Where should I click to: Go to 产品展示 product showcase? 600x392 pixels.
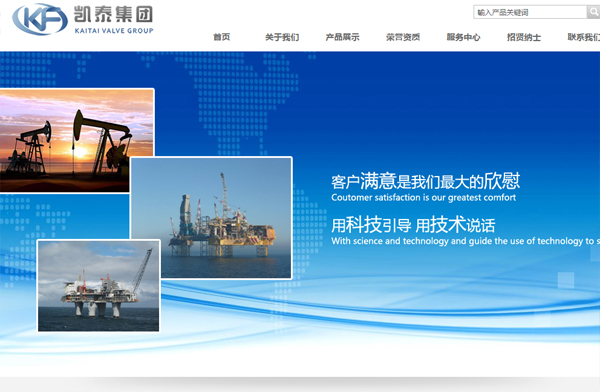tap(342, 37)
